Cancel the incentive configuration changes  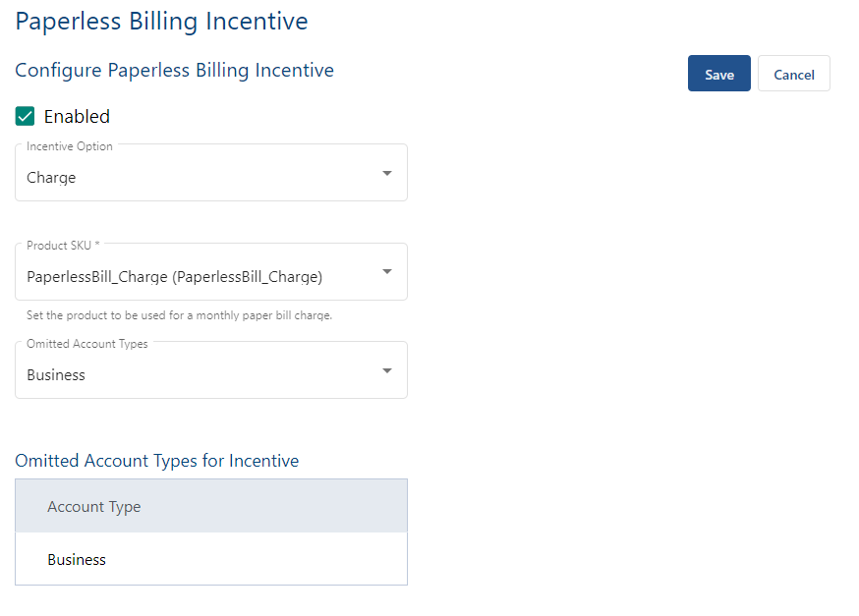point(793,73)
